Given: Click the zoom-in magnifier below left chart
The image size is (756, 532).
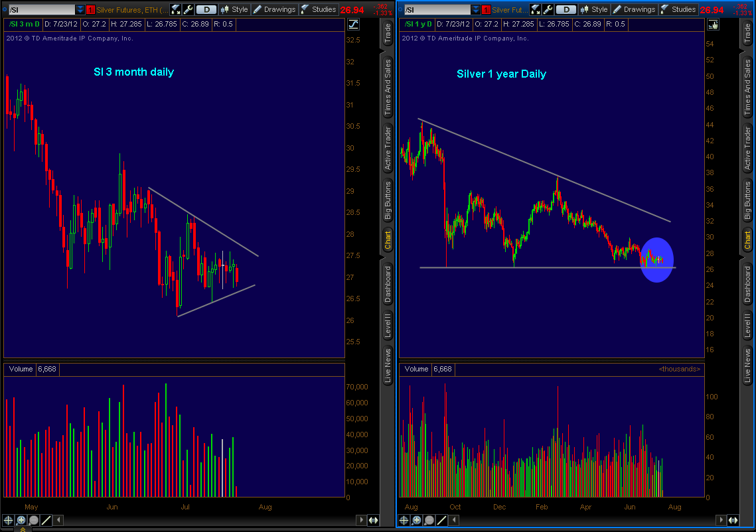Looking at the screenshot, I should coord(21,520).
